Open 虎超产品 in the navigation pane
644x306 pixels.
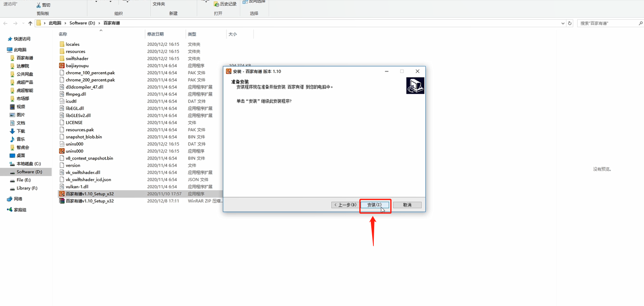pos(24,82)
